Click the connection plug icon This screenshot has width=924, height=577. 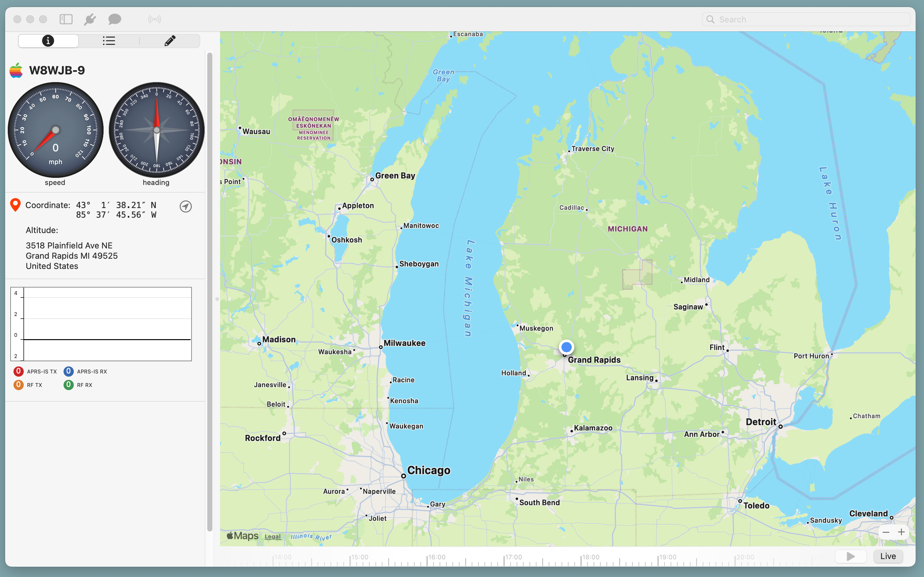point(90,19)
